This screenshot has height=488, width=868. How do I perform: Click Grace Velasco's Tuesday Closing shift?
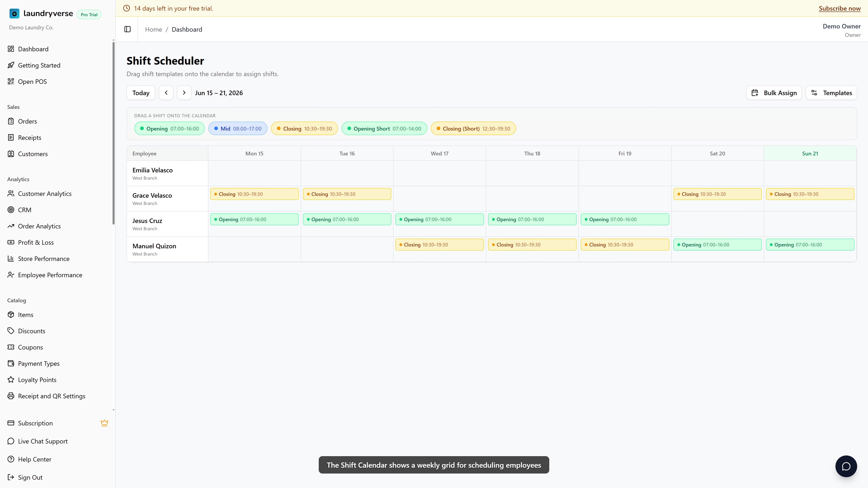pyautogui.click(x=347, y=194)
